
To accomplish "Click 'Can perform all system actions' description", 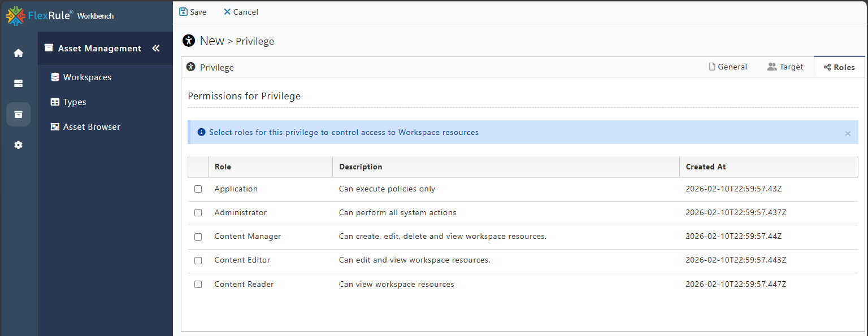I will [x=398, y=213].
